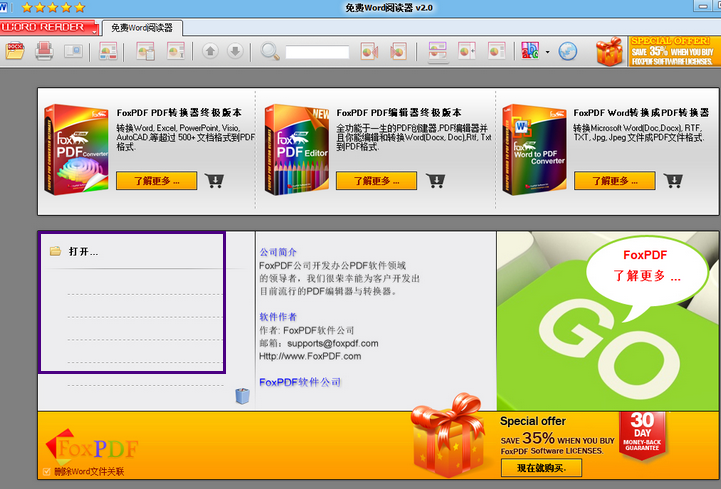Go to previous page with up arrow
Viewport: 721px width, 489px height.
point(210,51)
